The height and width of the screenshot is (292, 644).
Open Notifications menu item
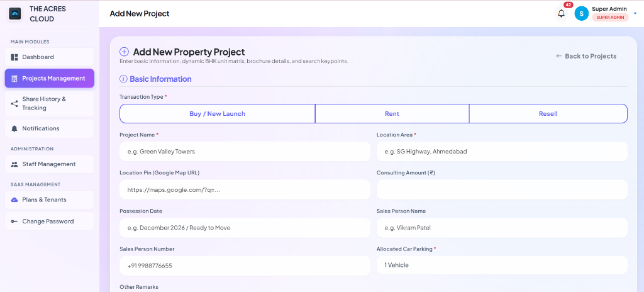(x=49, y=129)
